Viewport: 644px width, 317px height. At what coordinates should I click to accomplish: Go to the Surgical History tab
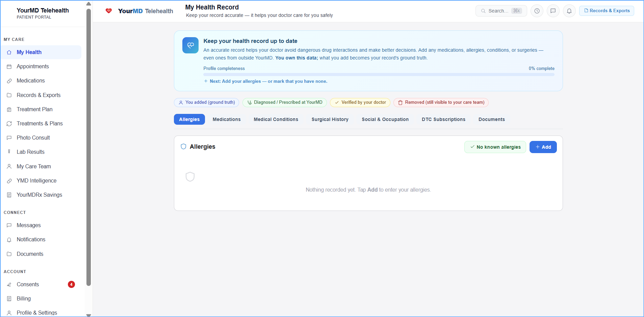(330, 119)
